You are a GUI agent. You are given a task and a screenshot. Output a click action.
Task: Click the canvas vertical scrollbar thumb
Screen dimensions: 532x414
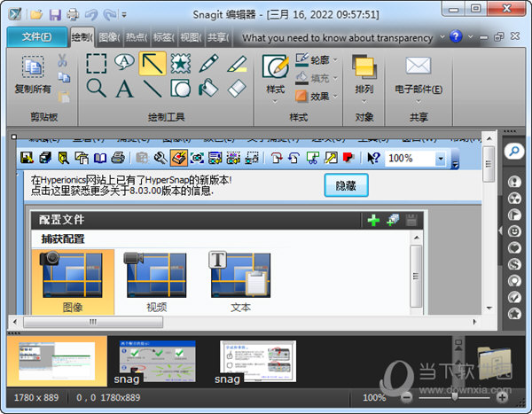pyautogui.click(x=489, y=164)
